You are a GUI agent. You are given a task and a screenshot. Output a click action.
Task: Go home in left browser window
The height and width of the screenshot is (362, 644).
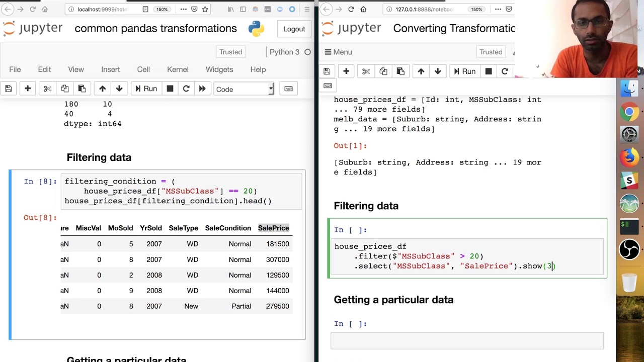(x=45, y=9)
